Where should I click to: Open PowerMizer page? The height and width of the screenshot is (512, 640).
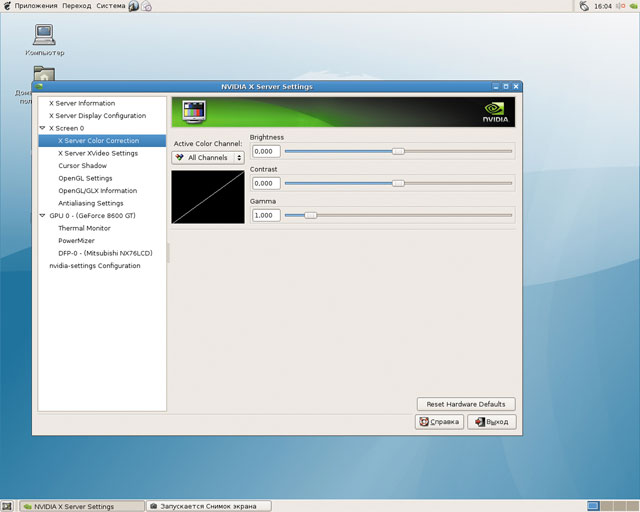click(x=76, y=240)
